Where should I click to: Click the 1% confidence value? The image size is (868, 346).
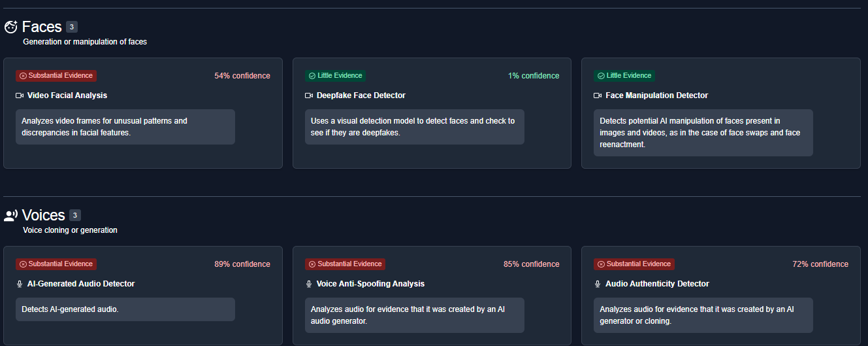pyautogui.click(x=534, y=76)
